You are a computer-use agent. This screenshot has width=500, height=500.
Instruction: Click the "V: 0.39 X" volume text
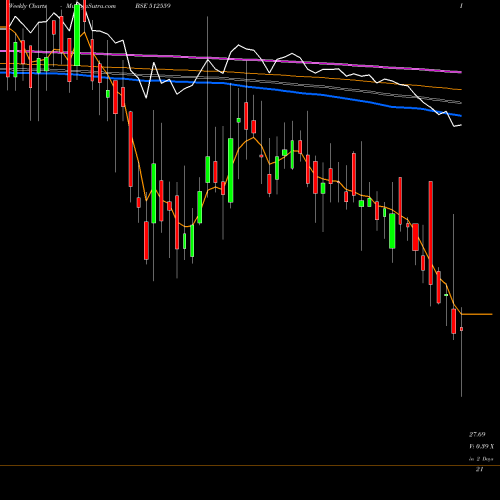click(481, 446)
